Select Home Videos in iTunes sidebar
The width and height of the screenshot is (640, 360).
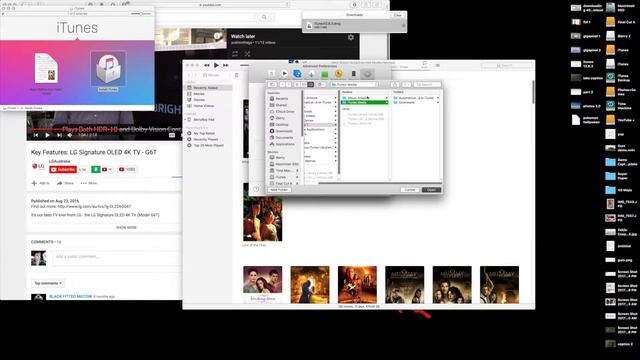(203, 106)
